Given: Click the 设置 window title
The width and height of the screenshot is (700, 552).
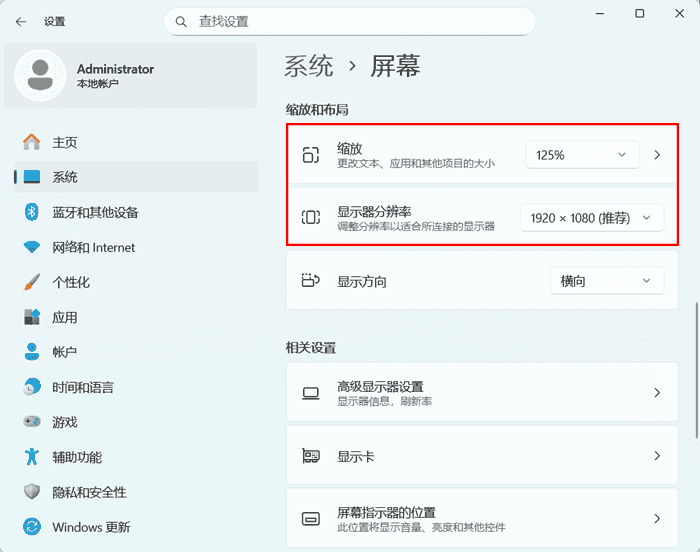Looking at the screenshot, I should point(54,21).
